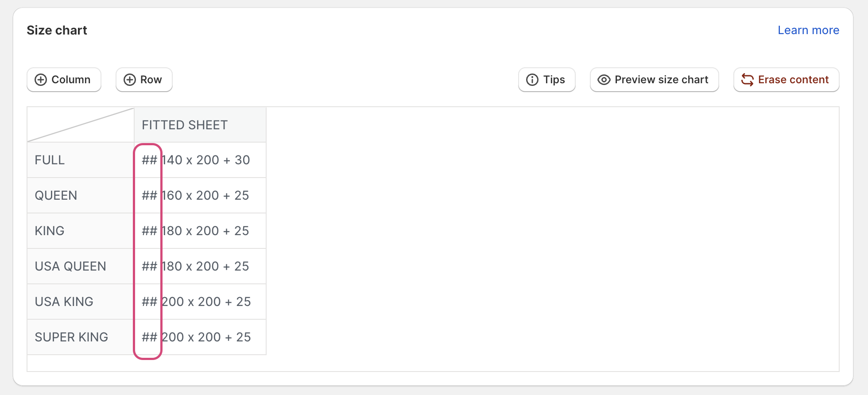Select the FULL row label cell
The image size is (868, 395).
click(80, 160)
